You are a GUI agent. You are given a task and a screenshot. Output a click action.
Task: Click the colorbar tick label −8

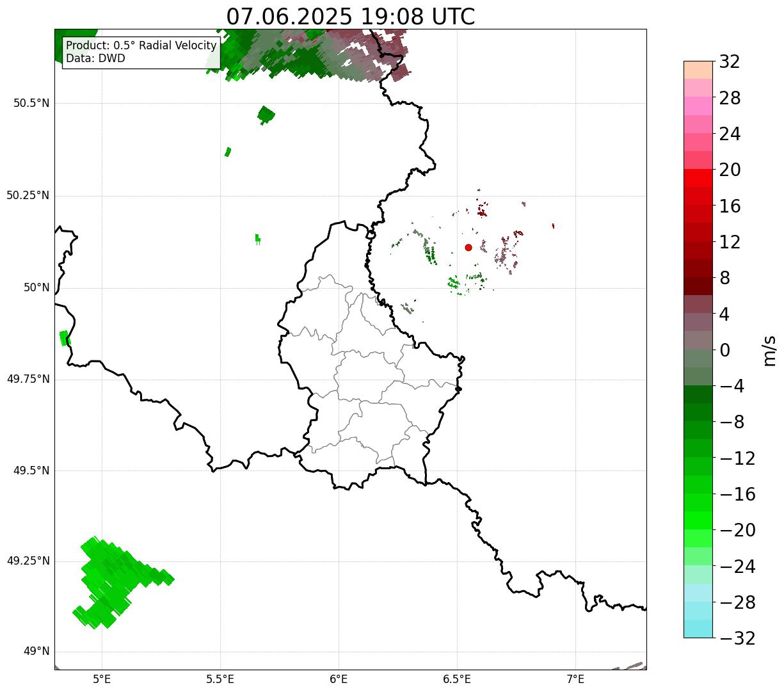coord(732,422)
